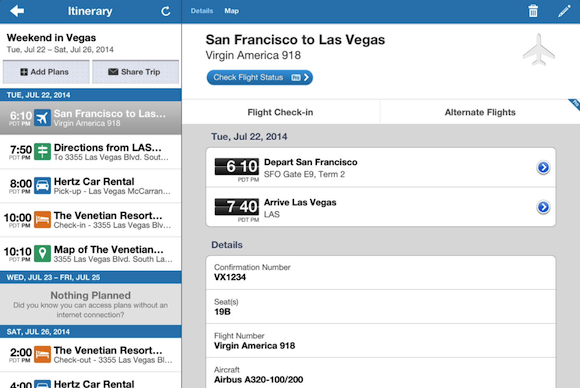Click the gray airplane icon beside the flight title
This screenshot has width=580, height=388.
539,50
